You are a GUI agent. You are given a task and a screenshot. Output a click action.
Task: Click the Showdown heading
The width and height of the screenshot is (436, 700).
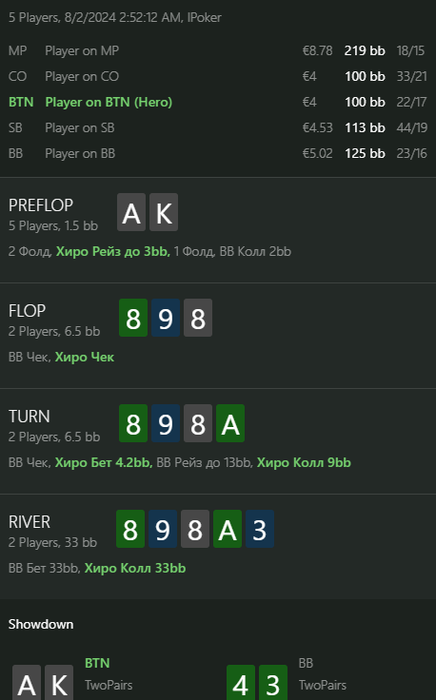coord(41,624)
